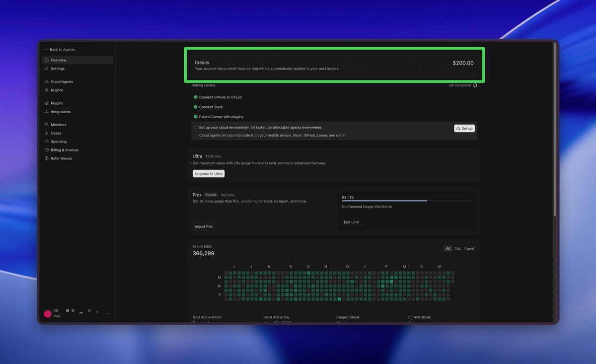Click the empty circle for cloud environment setup
596x364 pixels.
(x=196, y=128)
